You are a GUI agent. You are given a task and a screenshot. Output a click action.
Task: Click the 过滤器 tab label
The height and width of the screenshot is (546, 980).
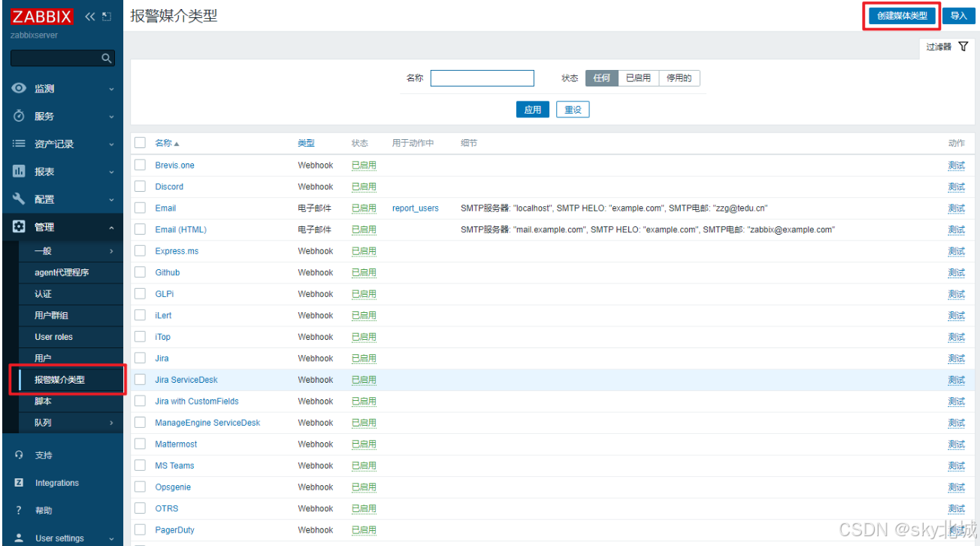point(939,47)
